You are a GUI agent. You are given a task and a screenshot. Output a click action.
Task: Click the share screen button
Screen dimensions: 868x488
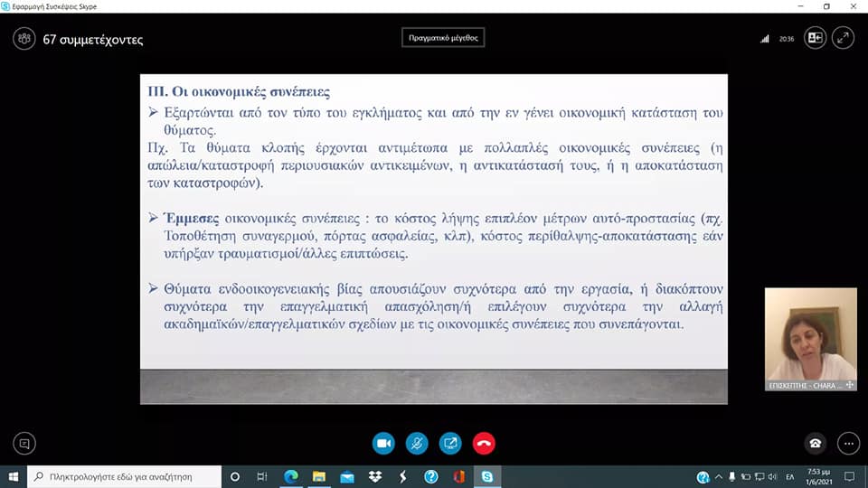(x=449, y=444)
